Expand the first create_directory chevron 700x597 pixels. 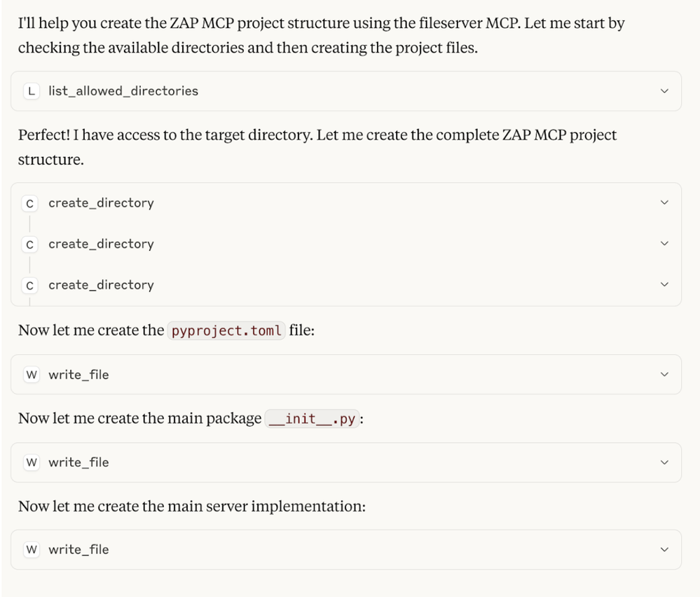click(664, 203)
